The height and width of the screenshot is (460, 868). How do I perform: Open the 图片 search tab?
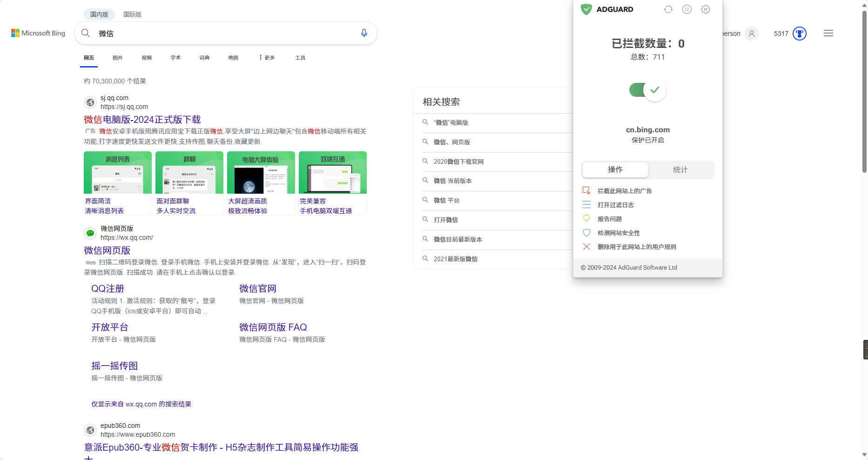[x=118, y=58]
